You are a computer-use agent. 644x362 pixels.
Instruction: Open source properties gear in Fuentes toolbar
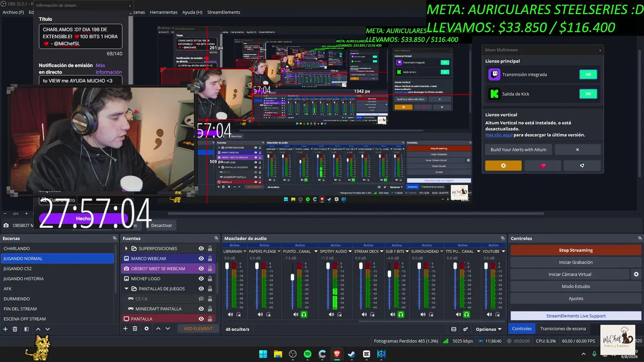tap(146, 328)
